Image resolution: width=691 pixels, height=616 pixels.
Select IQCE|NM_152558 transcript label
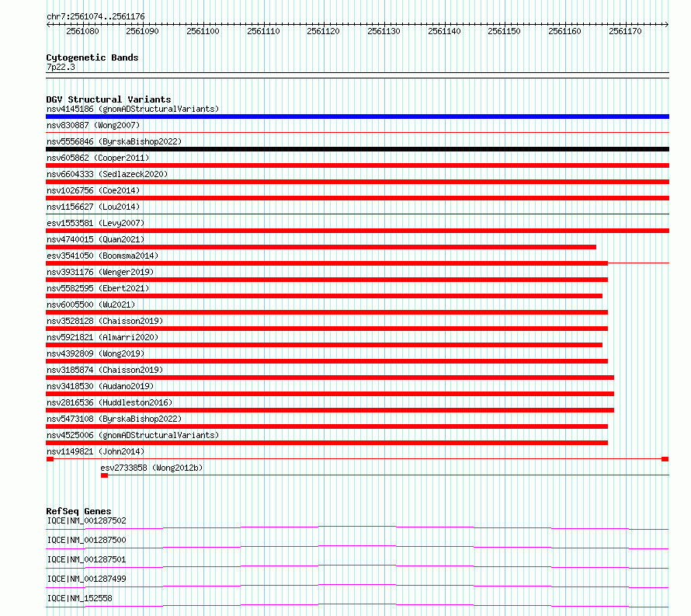coord(80,598)
